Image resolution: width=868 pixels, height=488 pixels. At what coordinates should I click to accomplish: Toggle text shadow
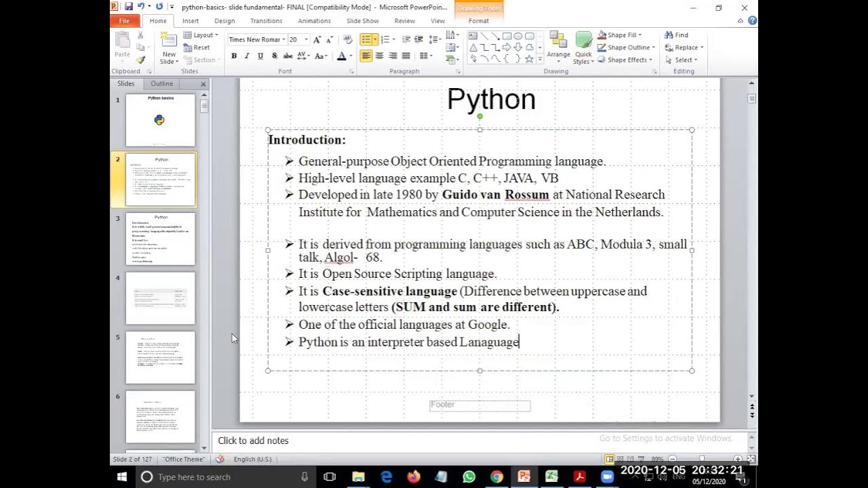(274, 56)
